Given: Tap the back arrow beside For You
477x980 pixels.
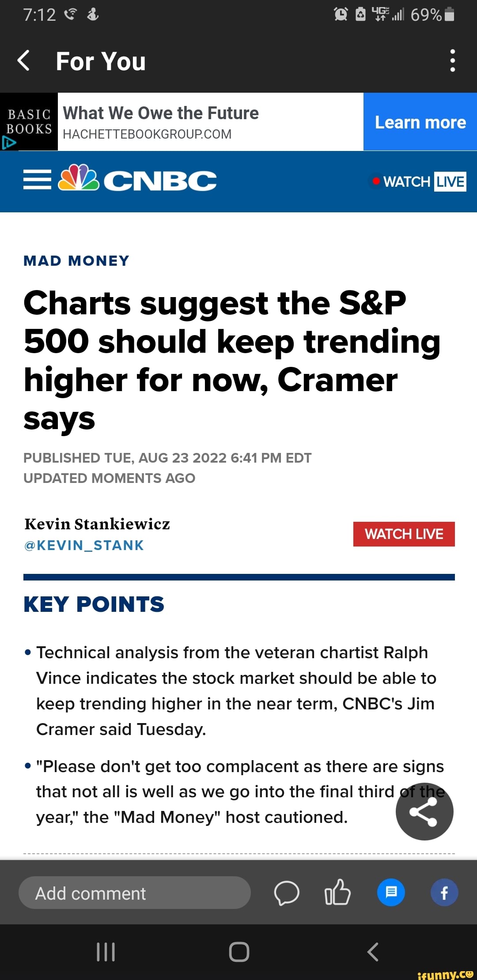Looking at the screenshot, I should coord(23,60).
